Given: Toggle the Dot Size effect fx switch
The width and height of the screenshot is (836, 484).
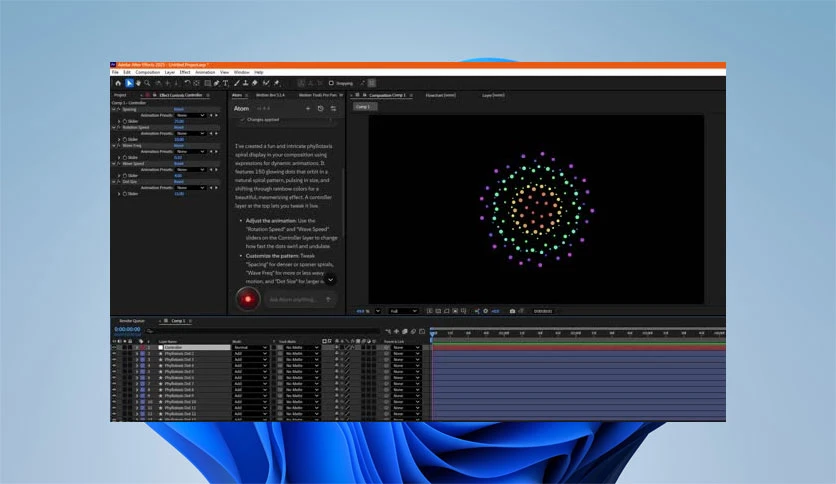Looking at the screenshot, I should point(119,182).
